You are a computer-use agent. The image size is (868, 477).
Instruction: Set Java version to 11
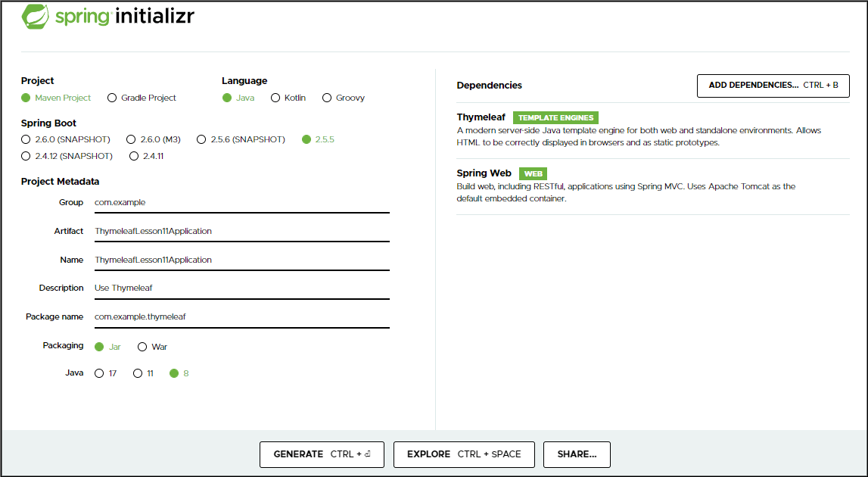[138, 373]
